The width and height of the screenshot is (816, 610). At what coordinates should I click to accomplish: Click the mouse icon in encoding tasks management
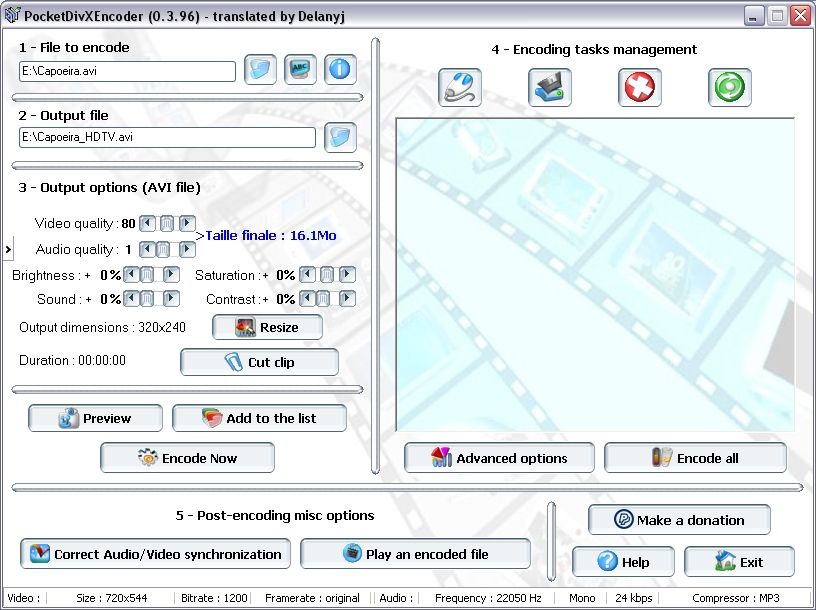tap(460, 88)
